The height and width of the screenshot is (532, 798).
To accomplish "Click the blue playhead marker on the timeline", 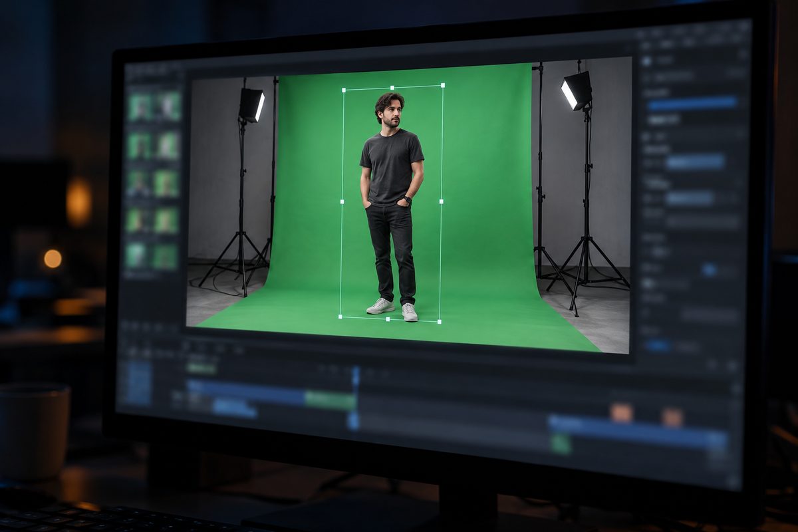I will tap(356, 377).
